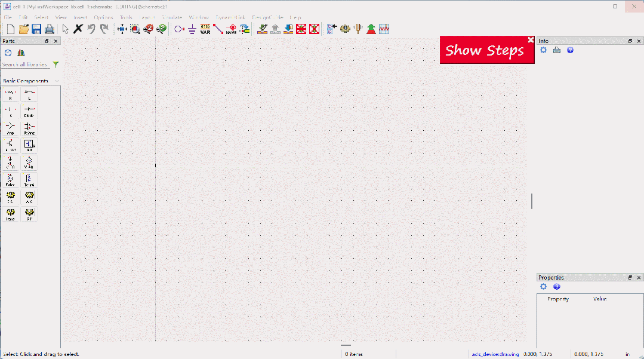This screenshot has width=644, height=359.
Task: Undock the Parts panel
Action: (47, 41)
